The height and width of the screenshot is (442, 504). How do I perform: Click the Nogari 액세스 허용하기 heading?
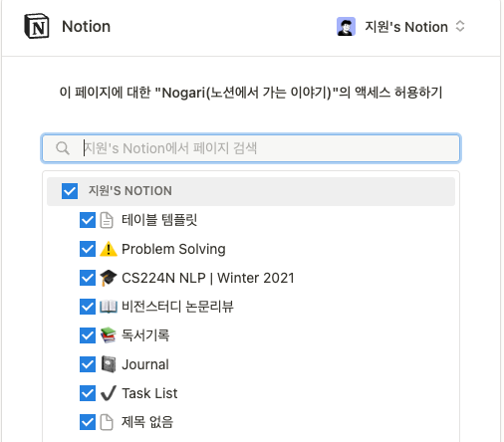coord(251,93)
